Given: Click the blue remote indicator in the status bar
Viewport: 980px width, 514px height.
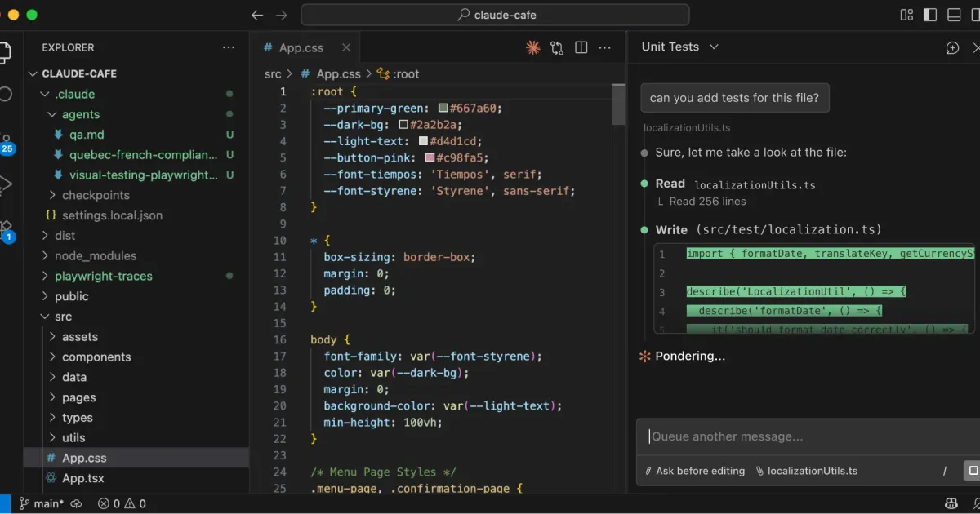Looking at the screenshot, I should pyautogui.click(x=5, y=503).
